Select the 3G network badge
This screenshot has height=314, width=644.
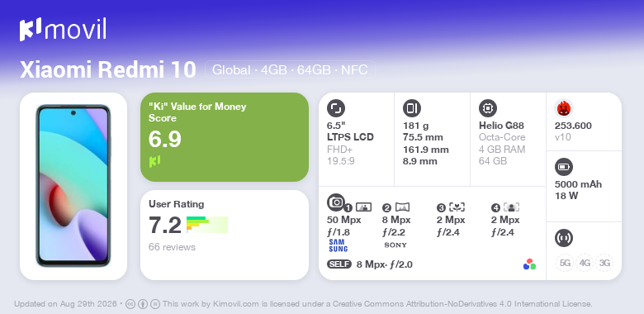[604, 263]
